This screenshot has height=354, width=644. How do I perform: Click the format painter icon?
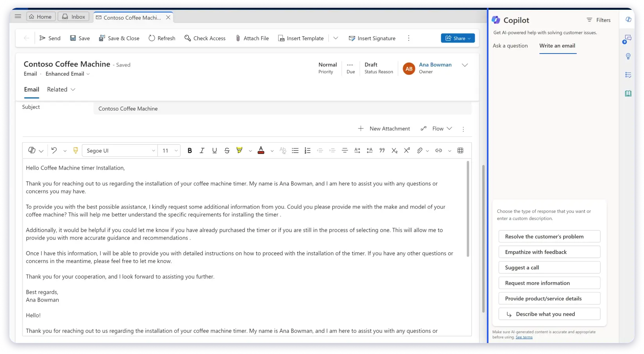click(76, 150)
